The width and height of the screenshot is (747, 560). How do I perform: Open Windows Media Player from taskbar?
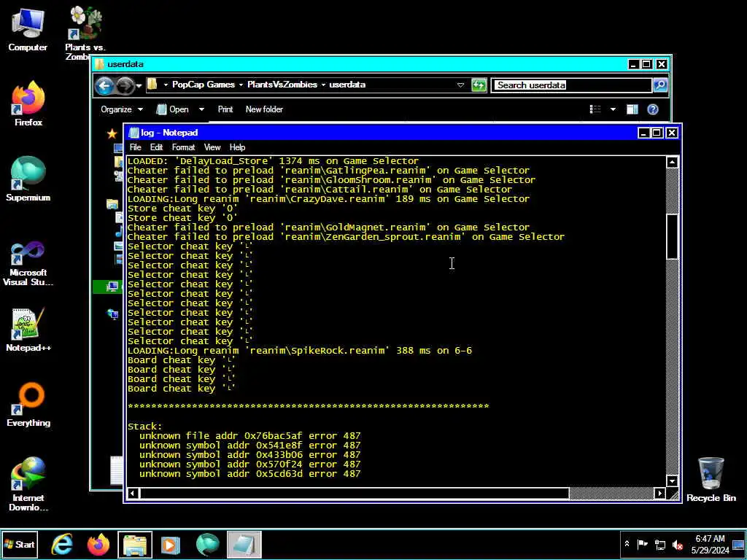click(x=171, y=544)
